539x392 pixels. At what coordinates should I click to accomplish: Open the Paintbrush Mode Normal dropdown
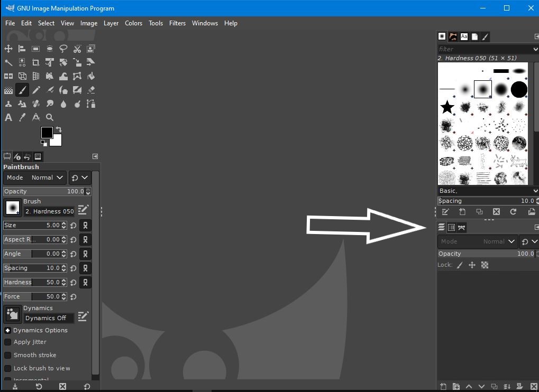click(35, 178)
